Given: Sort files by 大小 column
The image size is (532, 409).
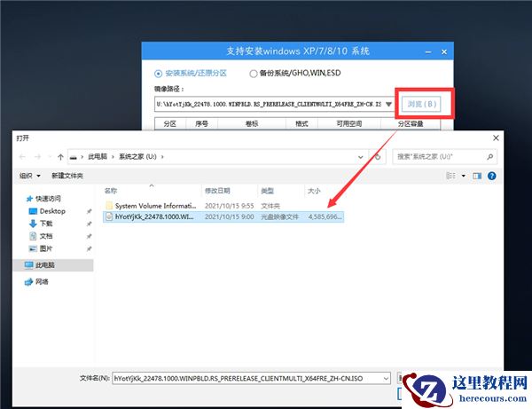Looking at the screenshot, I should click(x=314, y=191).
